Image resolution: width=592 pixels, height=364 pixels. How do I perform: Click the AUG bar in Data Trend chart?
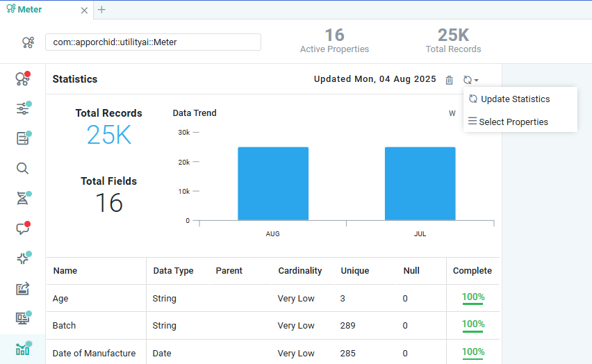(x=272, y=184)
